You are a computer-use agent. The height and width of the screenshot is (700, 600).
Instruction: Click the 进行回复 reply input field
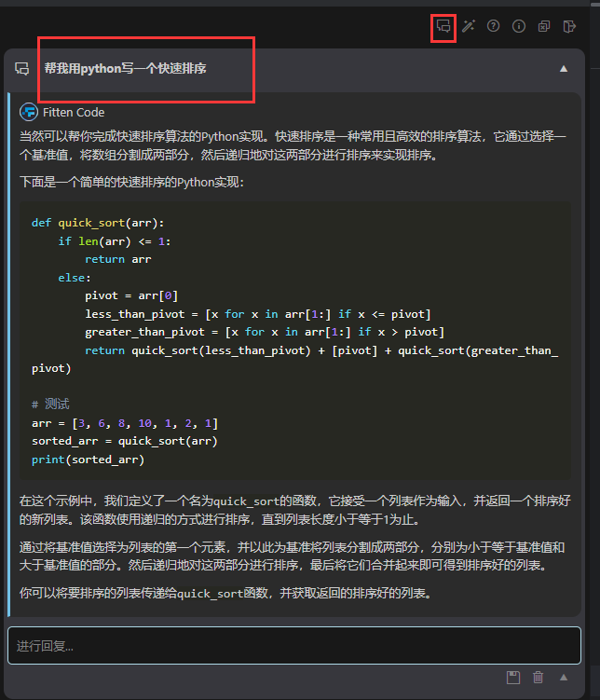[293, 645]
